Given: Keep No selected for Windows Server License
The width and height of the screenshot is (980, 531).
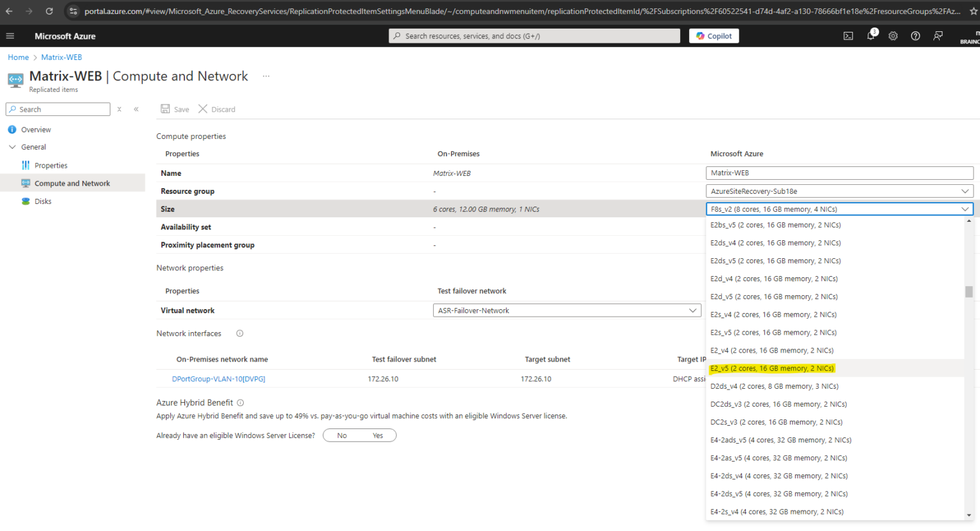Looking at the screenshot, I should (342, 435).
